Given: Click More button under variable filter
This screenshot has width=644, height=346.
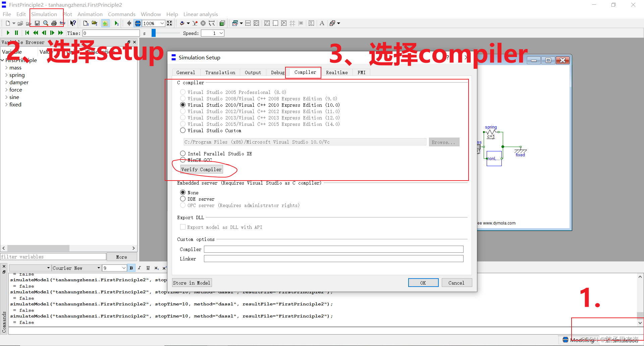Looking at the screenshot, I should click(x=122, y=257).
